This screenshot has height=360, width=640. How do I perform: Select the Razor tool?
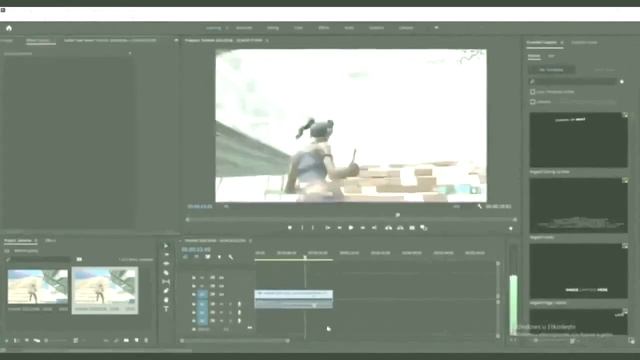[x=166, y=273]
